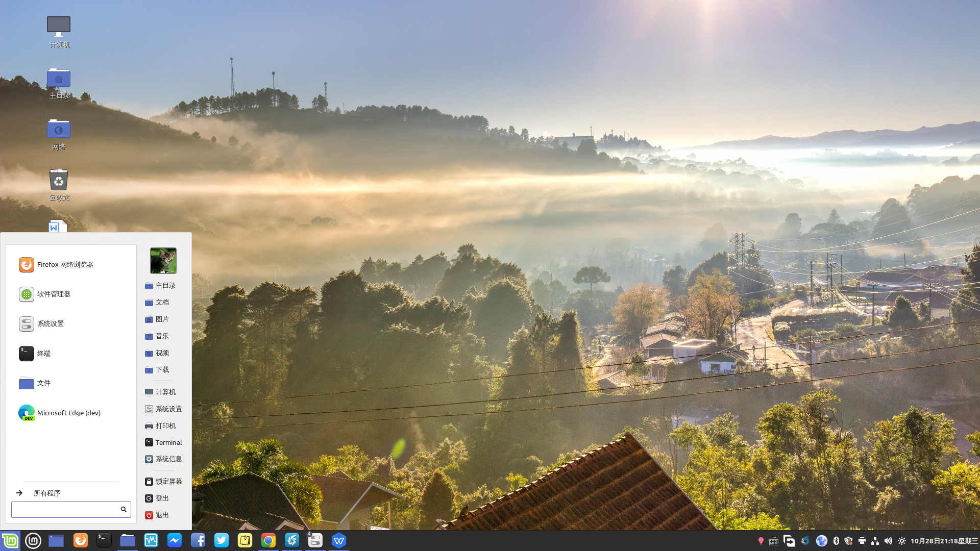This screenshot has width=980, height=551.
Task: Click the cat user avatar picture
Action: point(163,261)
